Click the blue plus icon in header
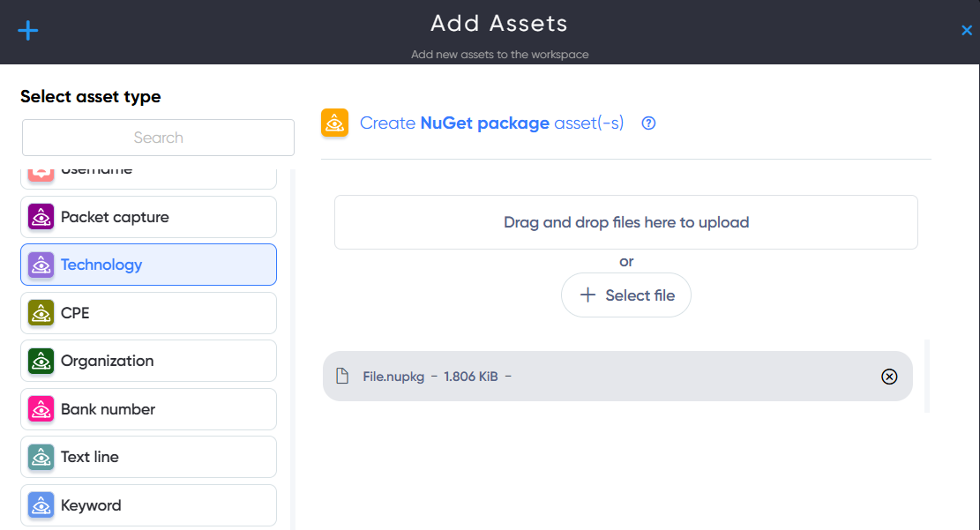The image size is (980, 530). click(27, 31)
